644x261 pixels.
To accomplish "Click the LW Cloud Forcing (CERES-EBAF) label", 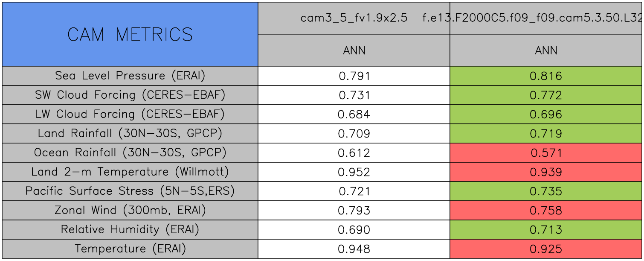I will 130,114.
